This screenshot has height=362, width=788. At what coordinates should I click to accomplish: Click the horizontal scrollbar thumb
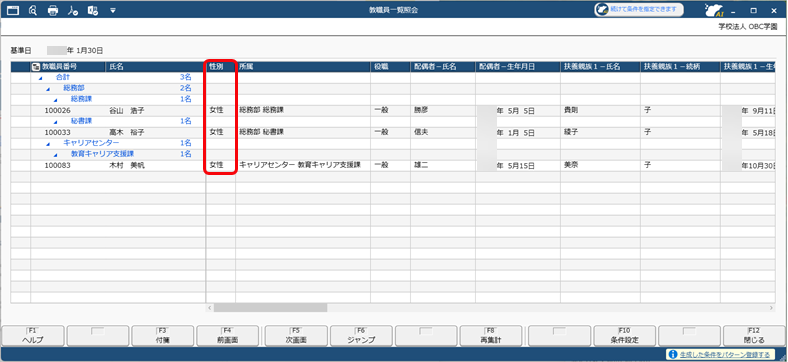(x=270, y=308)
